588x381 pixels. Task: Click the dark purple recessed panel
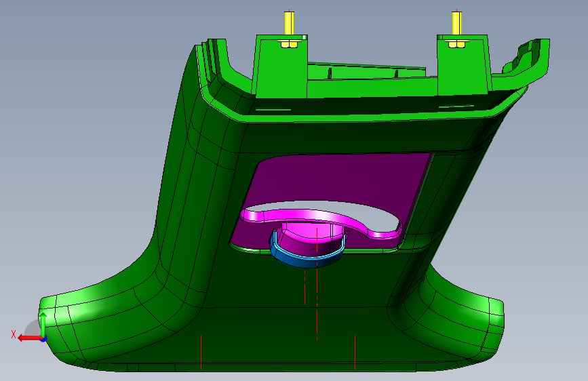(x=338, y=180)
